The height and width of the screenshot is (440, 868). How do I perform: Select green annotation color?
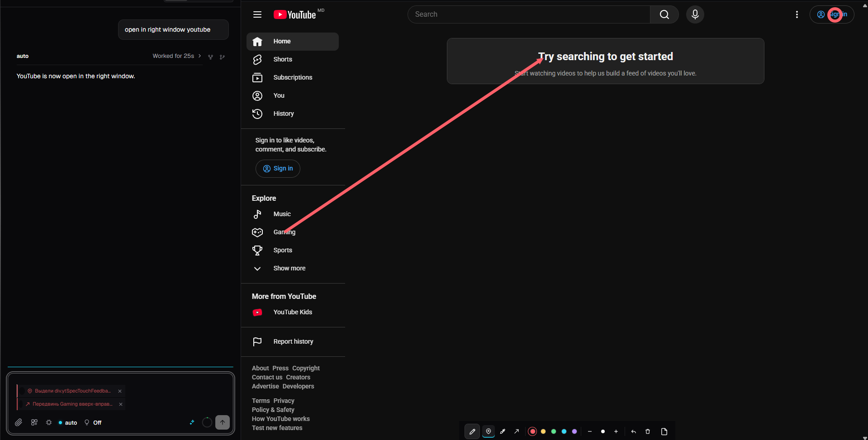554,431
